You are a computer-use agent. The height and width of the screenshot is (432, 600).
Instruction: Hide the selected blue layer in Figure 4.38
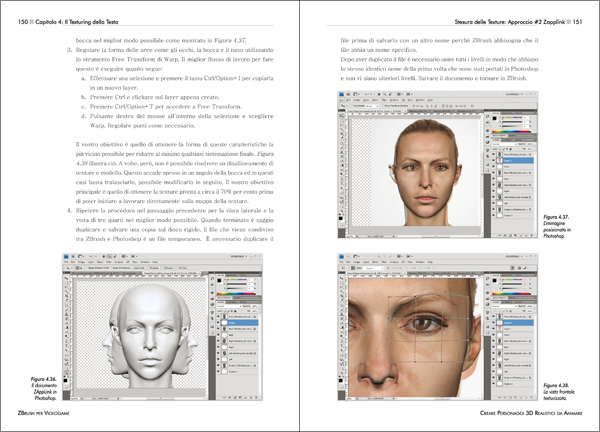click(494, 323)
